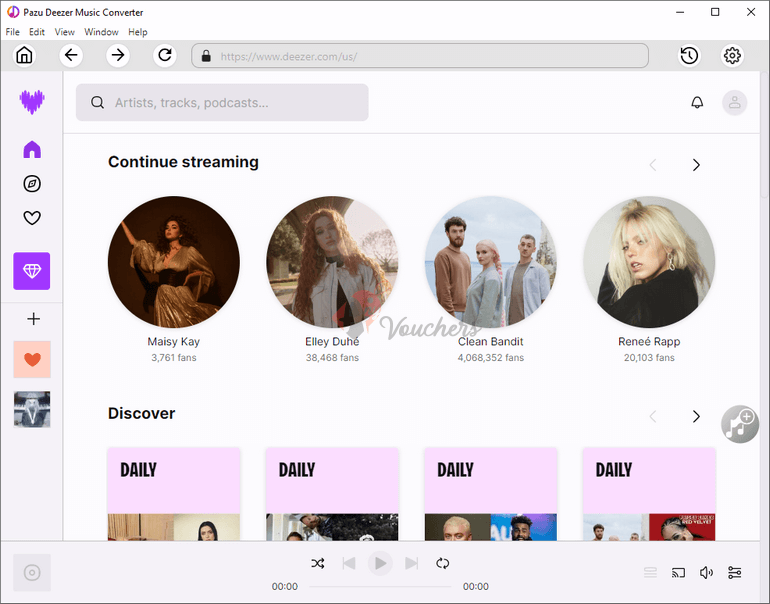Click the now-playing cover placeholder
The height and width of the screenshot is (604, 770).
[32, 573]
